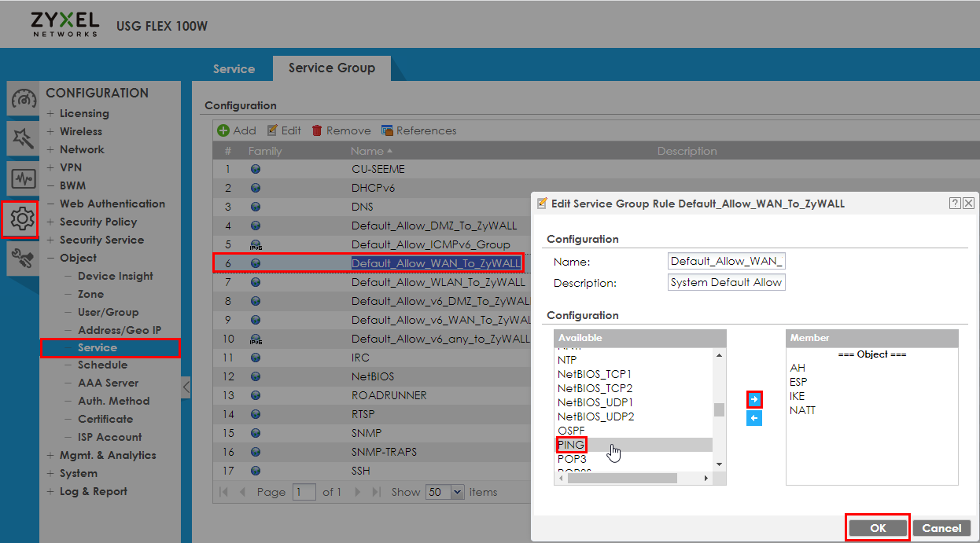The image size is (980, 543).
Task: Expand the Network configuration section
Action: (x=50, y=149)
